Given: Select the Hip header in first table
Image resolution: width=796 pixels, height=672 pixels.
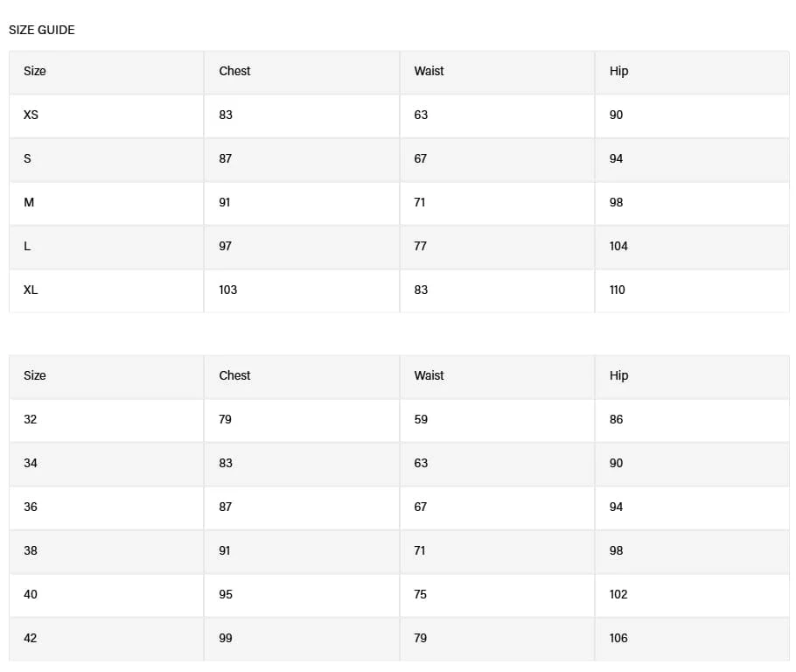Looking at the screenshot, I should point(618,71).
